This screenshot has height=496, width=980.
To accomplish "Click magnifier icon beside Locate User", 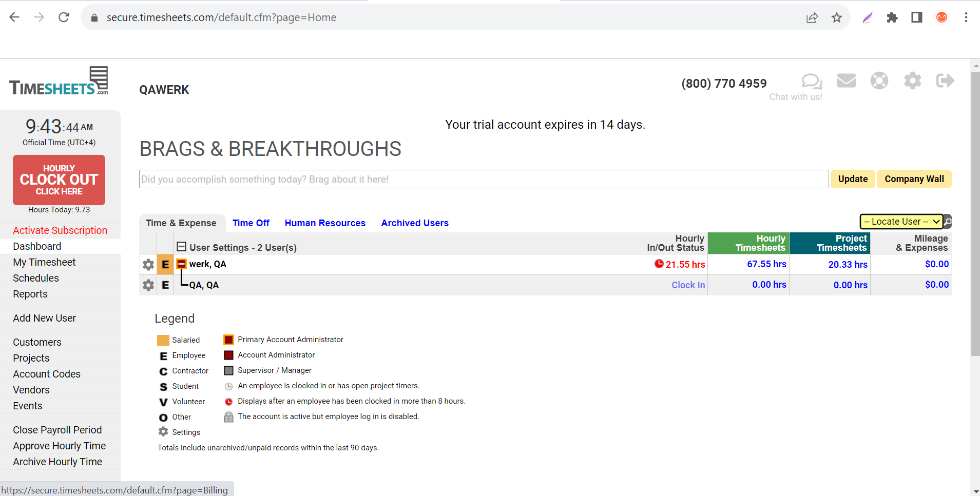I will [x=948, y=222].
